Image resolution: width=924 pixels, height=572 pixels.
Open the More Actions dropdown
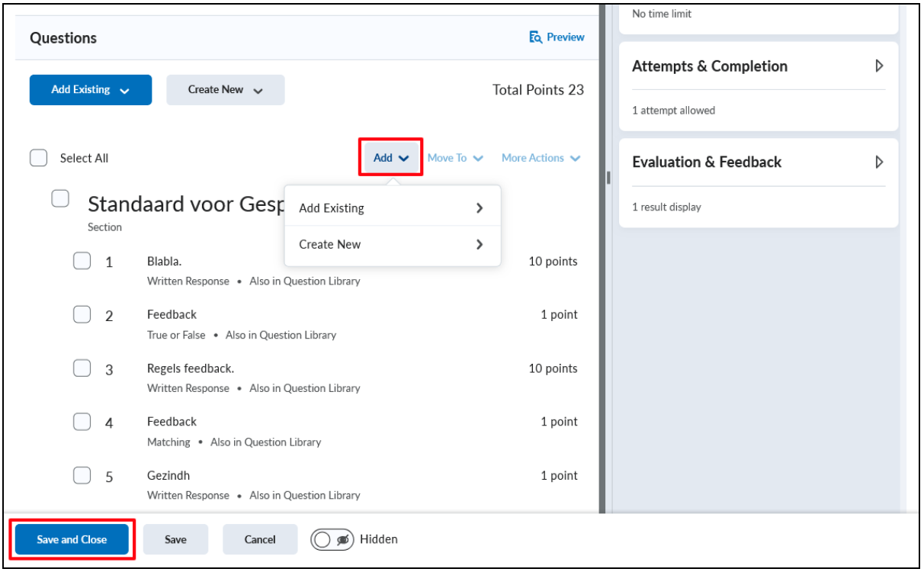click(541, 158)
